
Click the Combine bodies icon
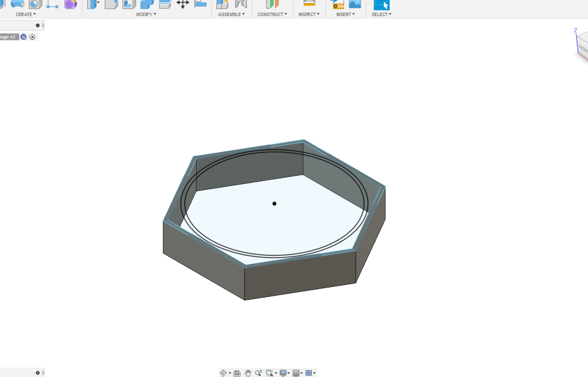147,4
